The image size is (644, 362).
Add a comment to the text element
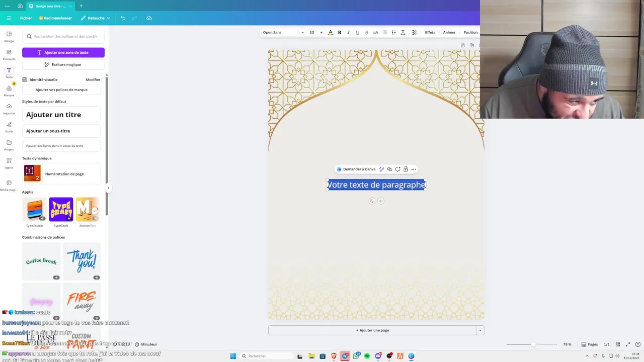tap(397, 169)
